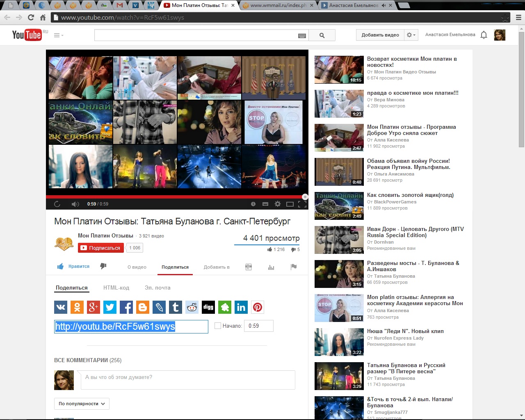The height and width of the screenshot is (420, 525).
Task: Click the share URL field
Action: pyautogui.click(x=131, y=326)
